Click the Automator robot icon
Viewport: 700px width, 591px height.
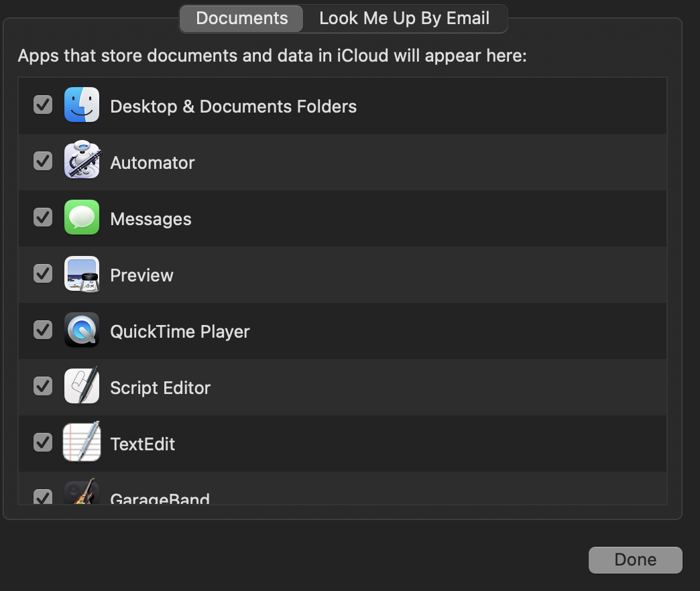[82, 160]
